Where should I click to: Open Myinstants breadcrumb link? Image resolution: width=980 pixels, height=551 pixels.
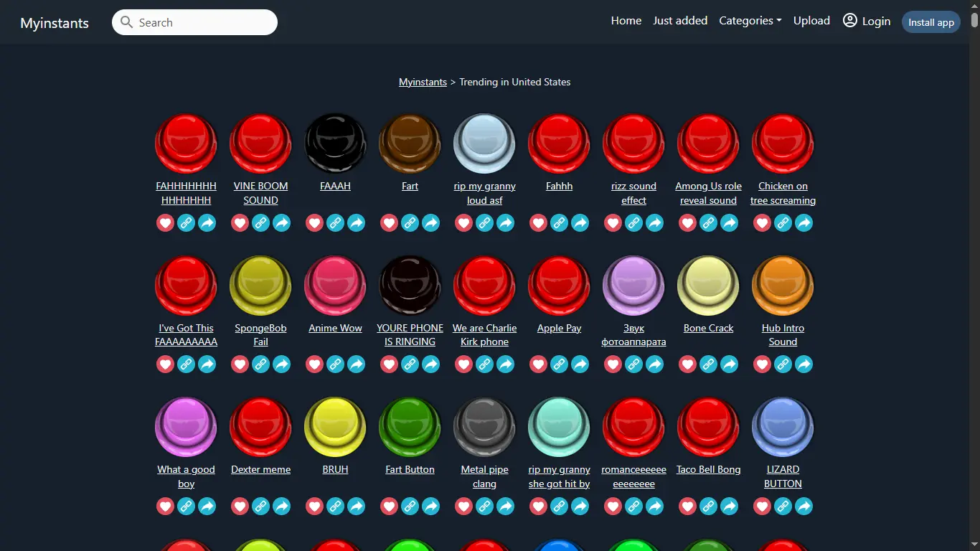423,82
